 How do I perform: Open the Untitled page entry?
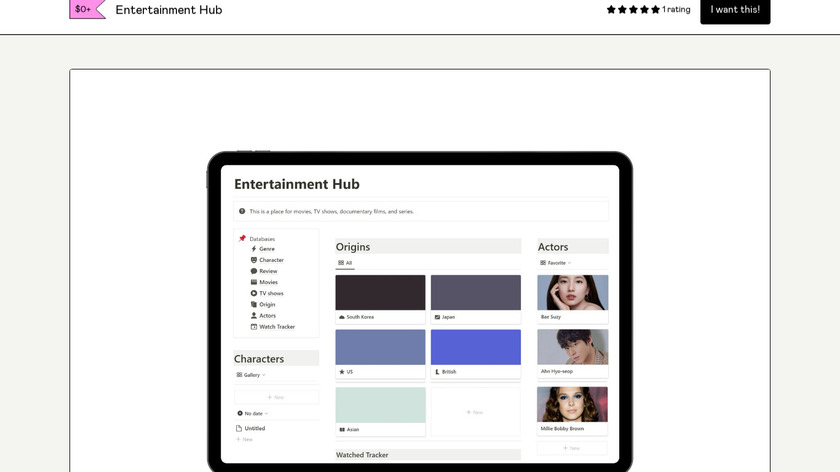click(x=255, y=429)
